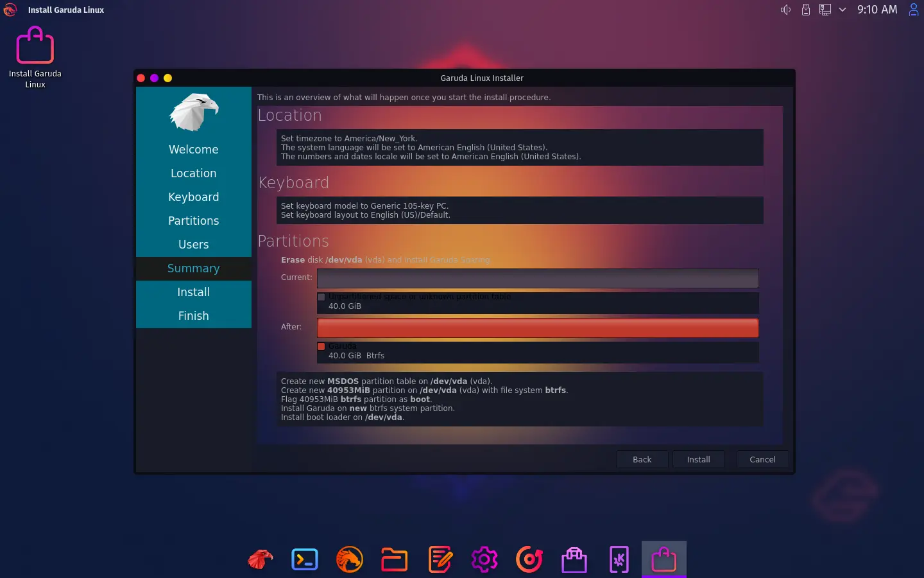Click the Location section heading
This screenshot has width=924, height=578.
pyautogui.click(x=289, y=116)
